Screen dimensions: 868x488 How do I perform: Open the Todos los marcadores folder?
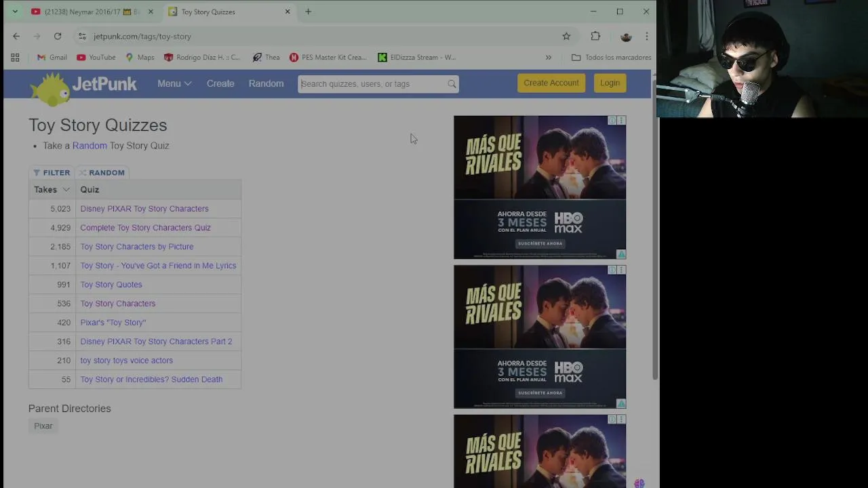611,58
